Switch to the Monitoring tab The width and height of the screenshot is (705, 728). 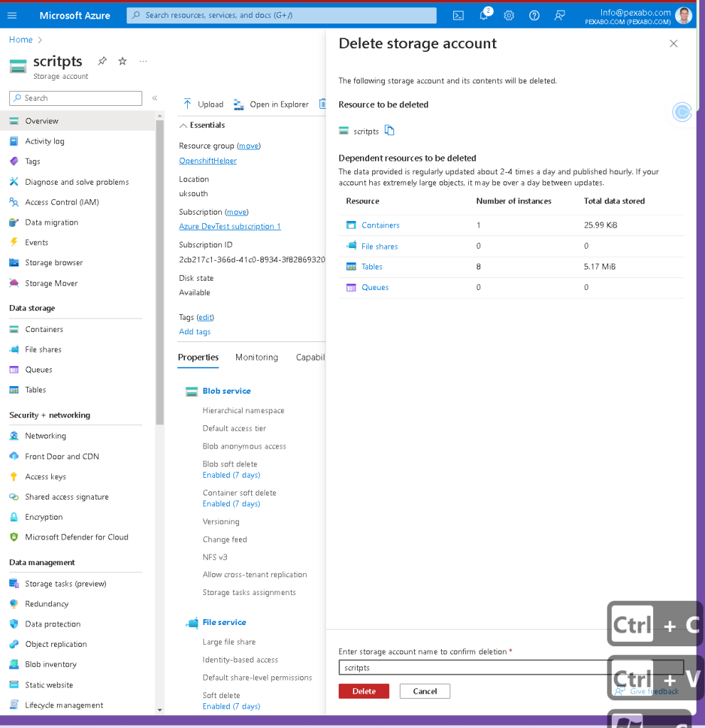[257, 357]
